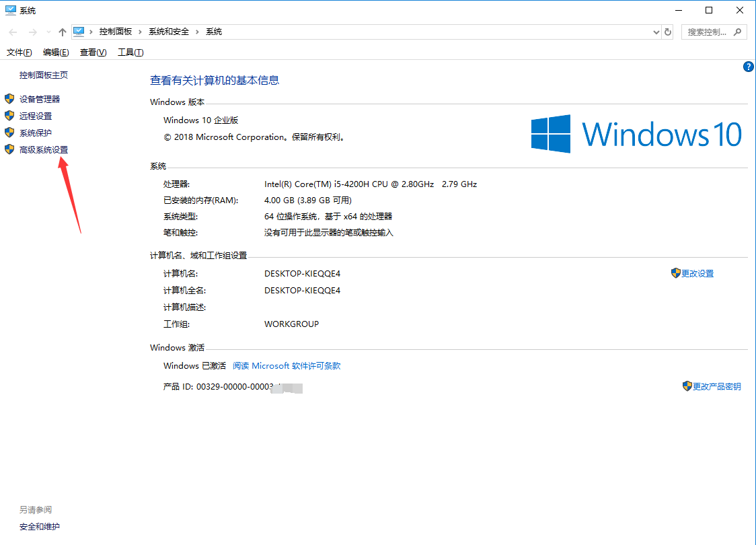
Task: Open the 工具(T) menu
Action: [x=130, y=52]
